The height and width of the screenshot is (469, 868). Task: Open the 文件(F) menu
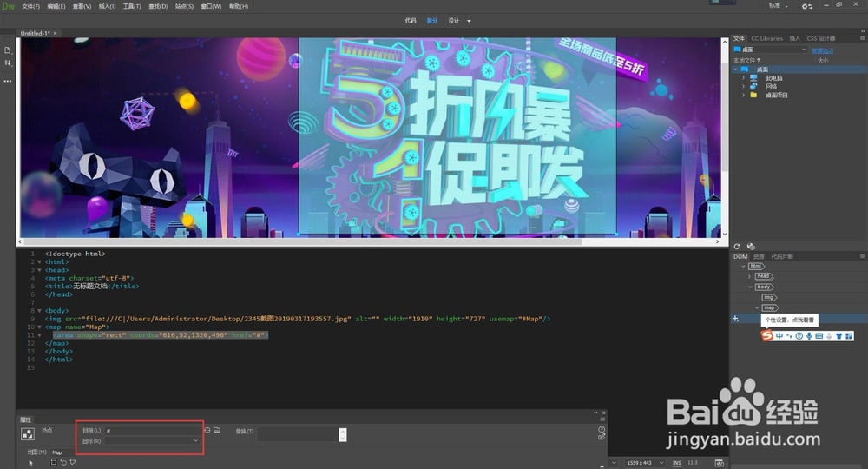click(x=31, y=7)
